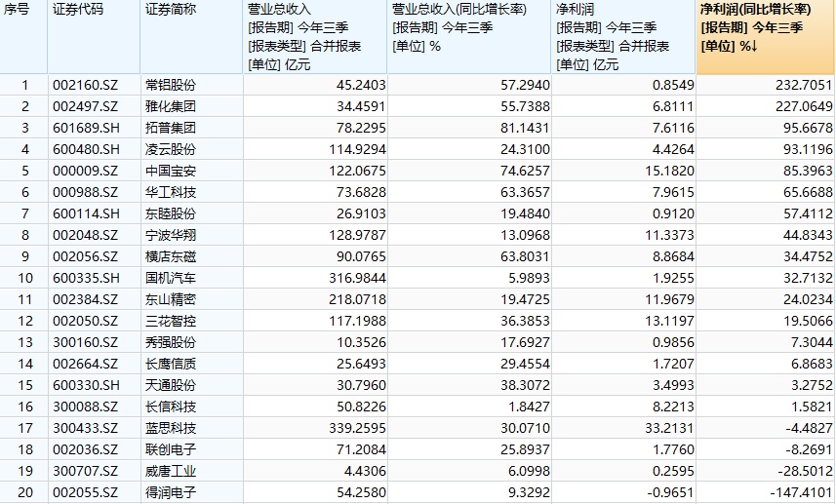This screenshot has height=504, width=836.
Task: Select stock code 002497.SZ
Action: (85, 106)
